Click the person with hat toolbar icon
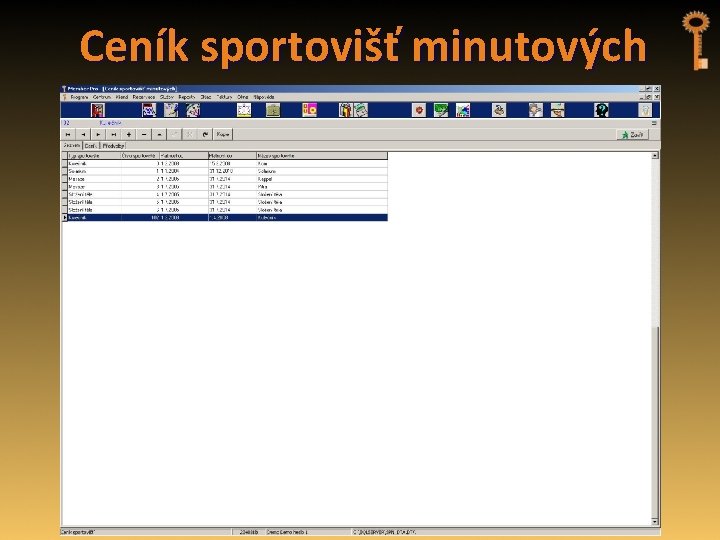This screenshot has height=540, width=720. pyautogui.click(x=557, y=110)
